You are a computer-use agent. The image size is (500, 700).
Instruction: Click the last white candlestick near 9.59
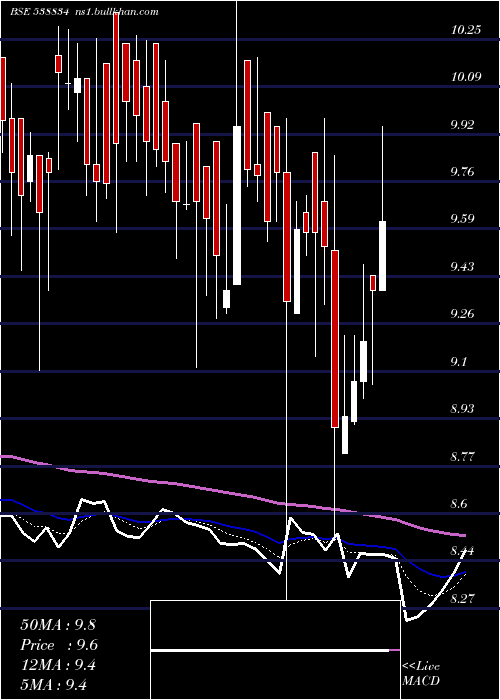pos(383,256)
